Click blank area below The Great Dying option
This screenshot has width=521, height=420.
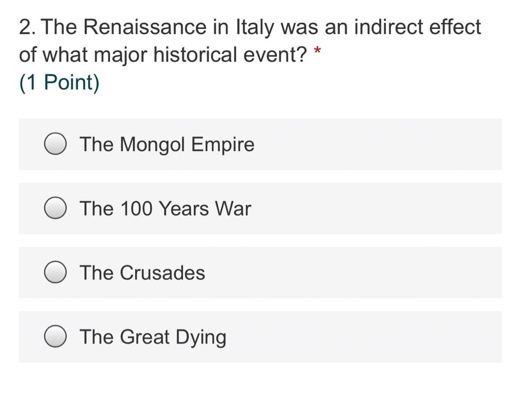pyautogui.click(x=260, y=390)
